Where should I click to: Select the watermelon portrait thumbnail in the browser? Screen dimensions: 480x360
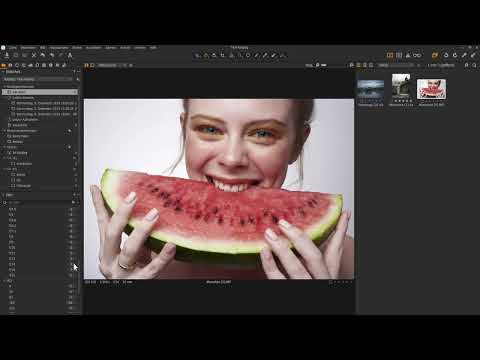[431, 89]
